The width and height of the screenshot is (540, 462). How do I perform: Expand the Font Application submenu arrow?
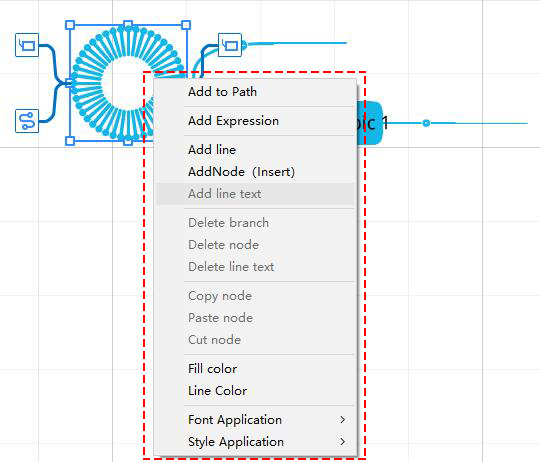tap(342, 419)
